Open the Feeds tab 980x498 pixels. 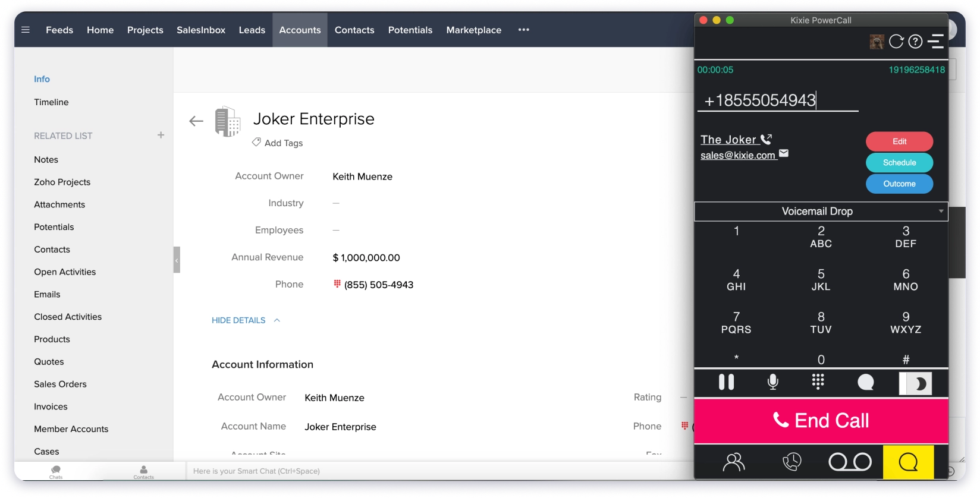click(59, 30)
